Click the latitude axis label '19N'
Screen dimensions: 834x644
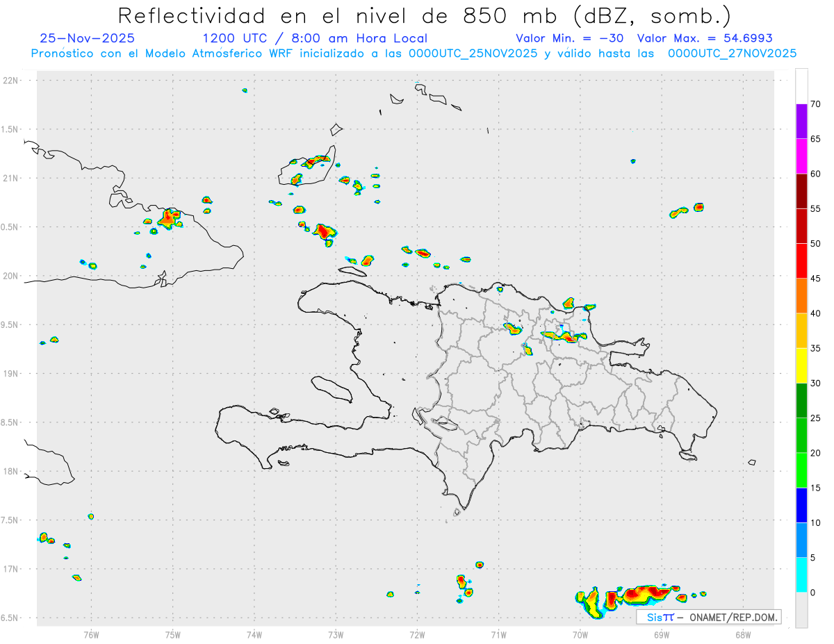pos(12,374)
